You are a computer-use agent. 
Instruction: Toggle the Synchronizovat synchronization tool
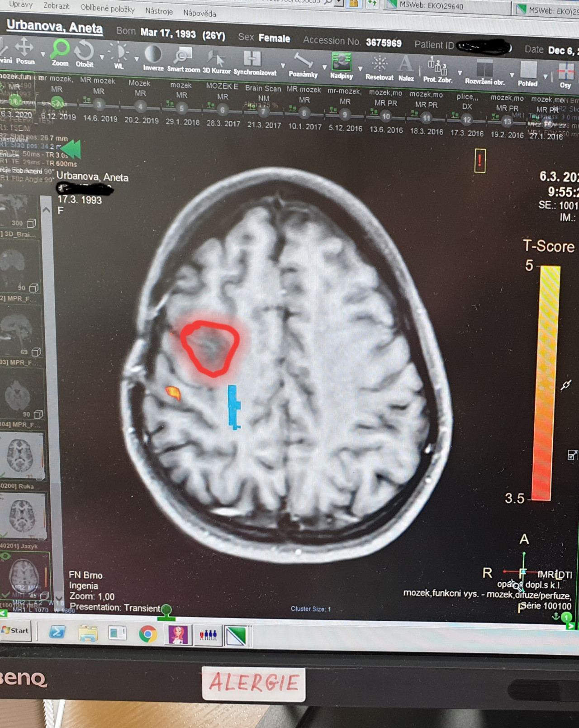pos(254,63)
